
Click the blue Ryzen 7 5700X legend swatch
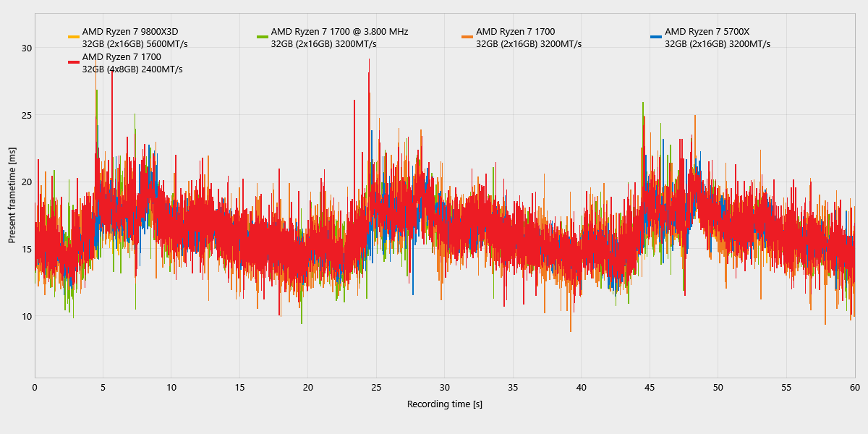point(656,37)
